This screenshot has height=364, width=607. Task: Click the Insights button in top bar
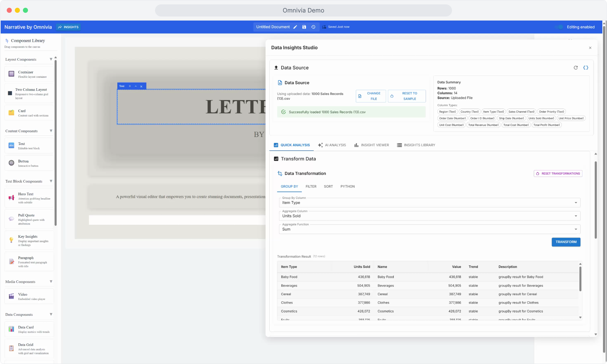[68, 27]
